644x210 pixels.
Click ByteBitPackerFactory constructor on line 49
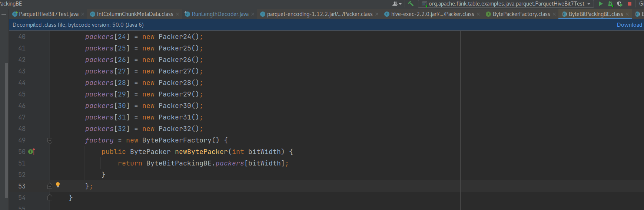pyautogui.click(x=177, y=140)
